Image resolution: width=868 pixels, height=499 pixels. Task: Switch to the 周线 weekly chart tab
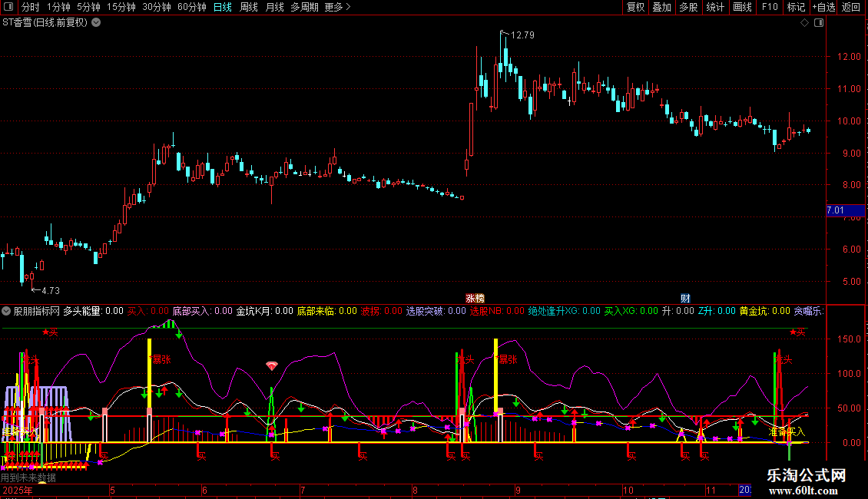click(249, 8)
